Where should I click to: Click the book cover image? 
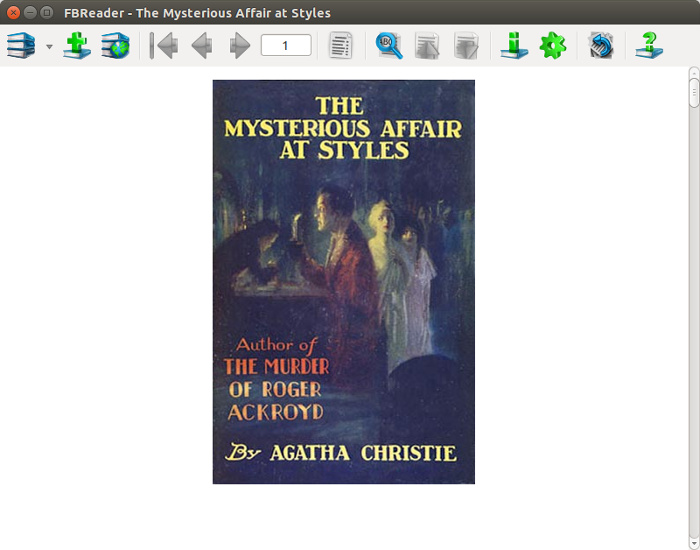tap(344, 282)
